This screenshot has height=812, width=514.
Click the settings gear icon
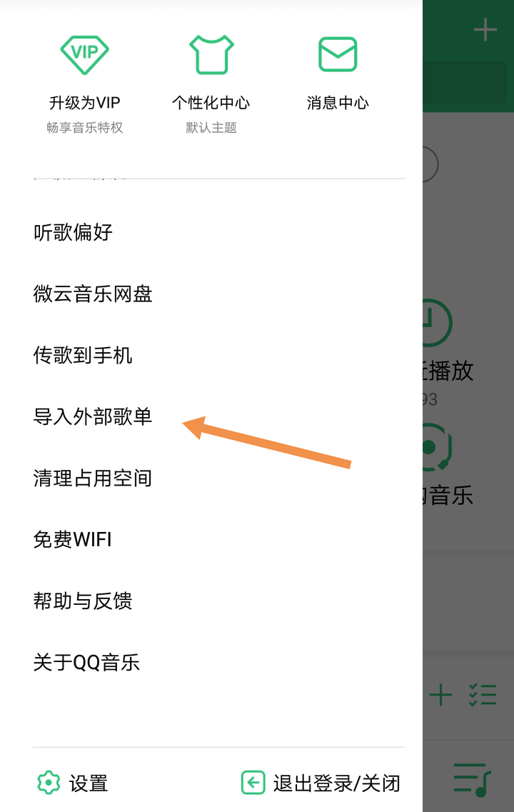[49, 782]
